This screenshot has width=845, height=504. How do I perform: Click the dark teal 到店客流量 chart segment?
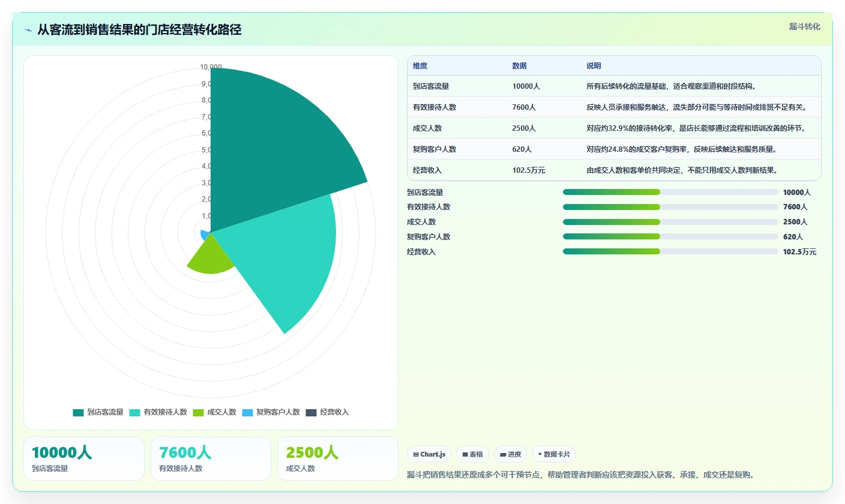(x=270, y=150)
